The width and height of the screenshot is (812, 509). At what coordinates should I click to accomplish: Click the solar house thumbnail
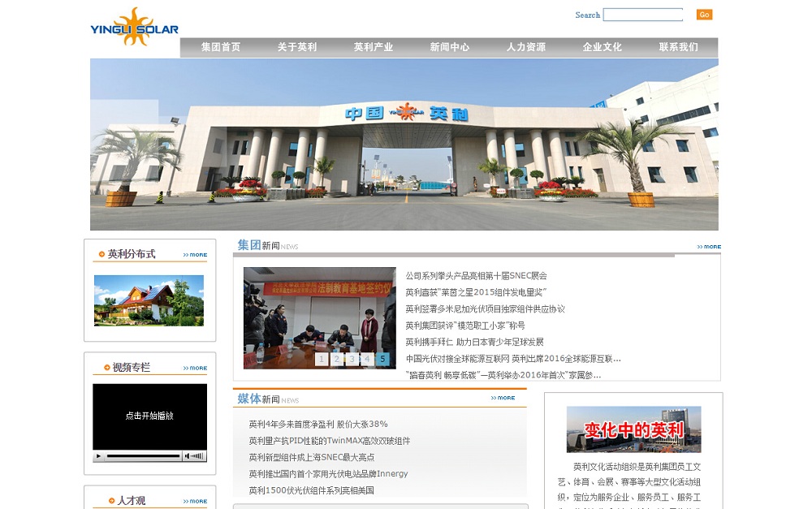click(x=149, y=300)
